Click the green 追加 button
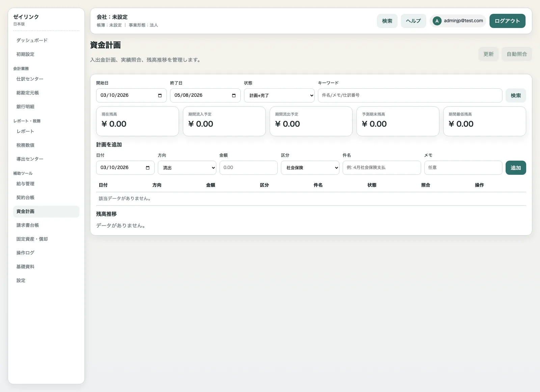Viewport: 540px width, 392px height. tap(516, 168)
